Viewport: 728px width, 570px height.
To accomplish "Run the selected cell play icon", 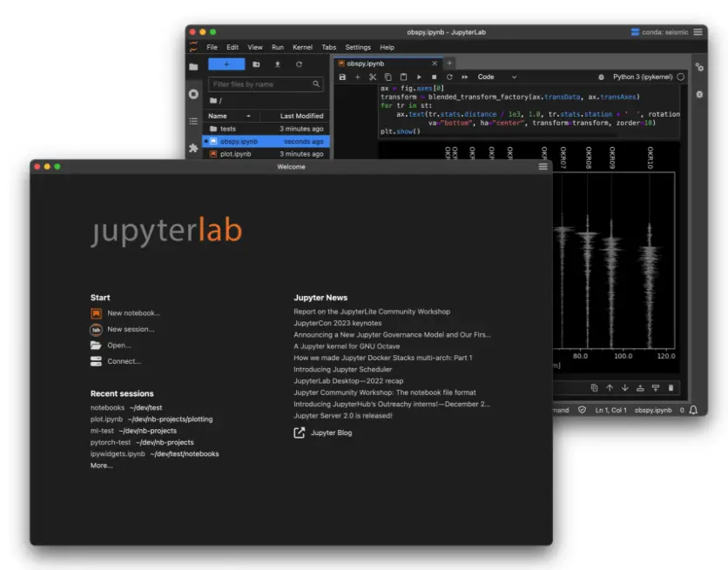I will coord(419,77).
